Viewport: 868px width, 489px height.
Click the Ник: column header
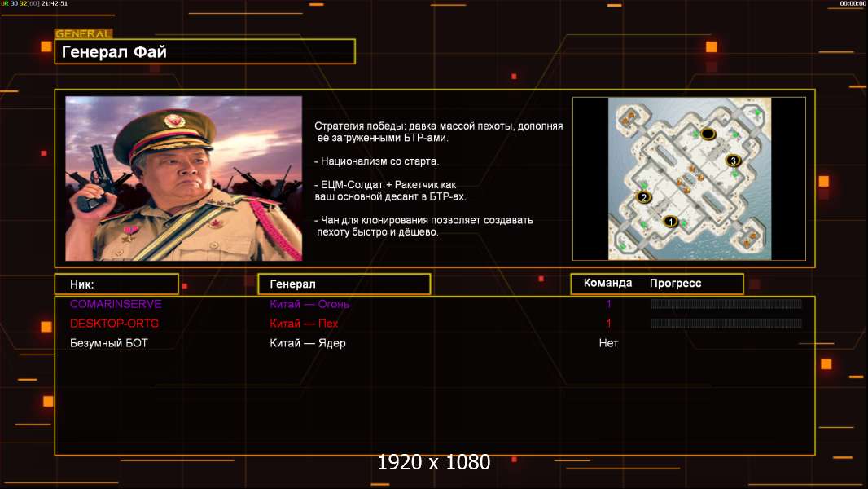click(x=116, y=284)
